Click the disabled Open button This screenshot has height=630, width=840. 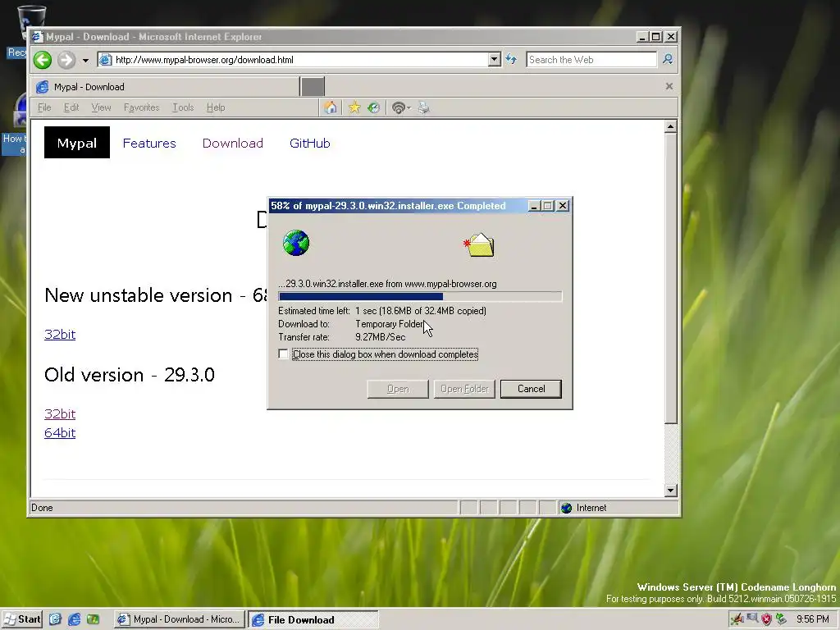398,389
